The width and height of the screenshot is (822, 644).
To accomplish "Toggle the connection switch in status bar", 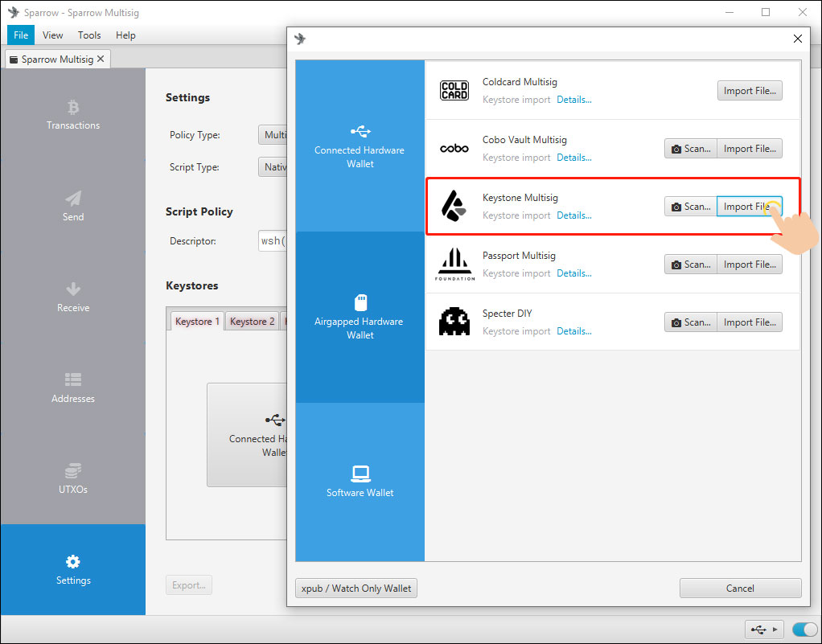I will point(804,630).
